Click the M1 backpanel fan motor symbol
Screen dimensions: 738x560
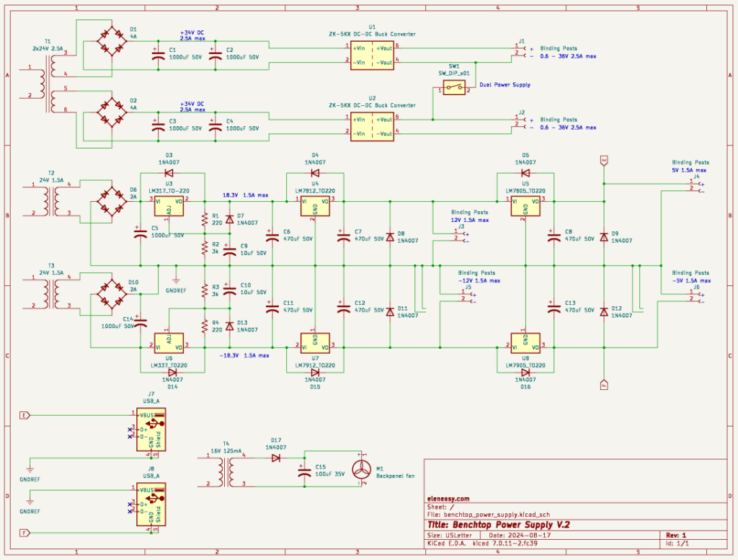coord(363,470)
